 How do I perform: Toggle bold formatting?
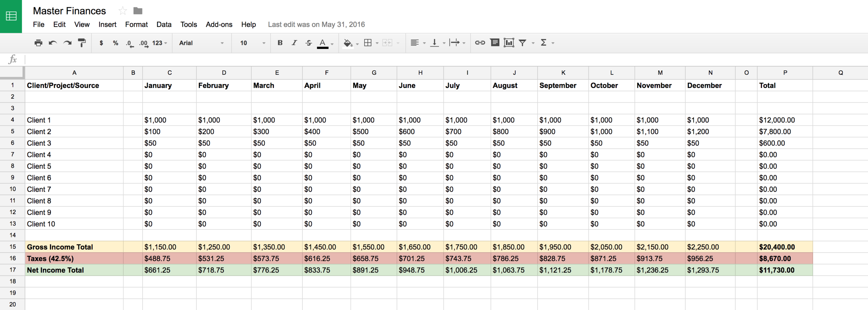[280, 43]
